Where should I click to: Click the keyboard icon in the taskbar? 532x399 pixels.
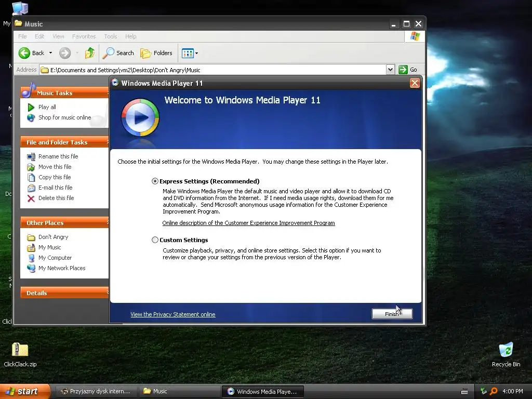464,392
